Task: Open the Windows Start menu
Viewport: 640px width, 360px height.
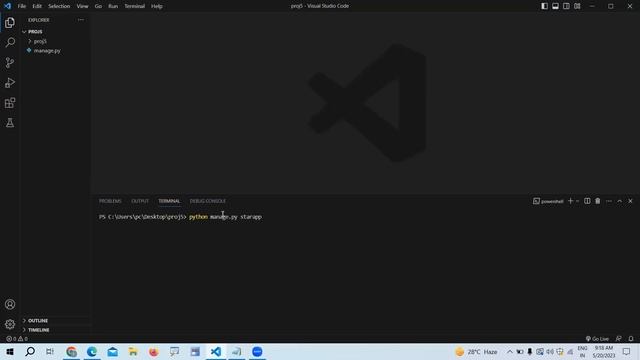Action: [x=10, y=351]
